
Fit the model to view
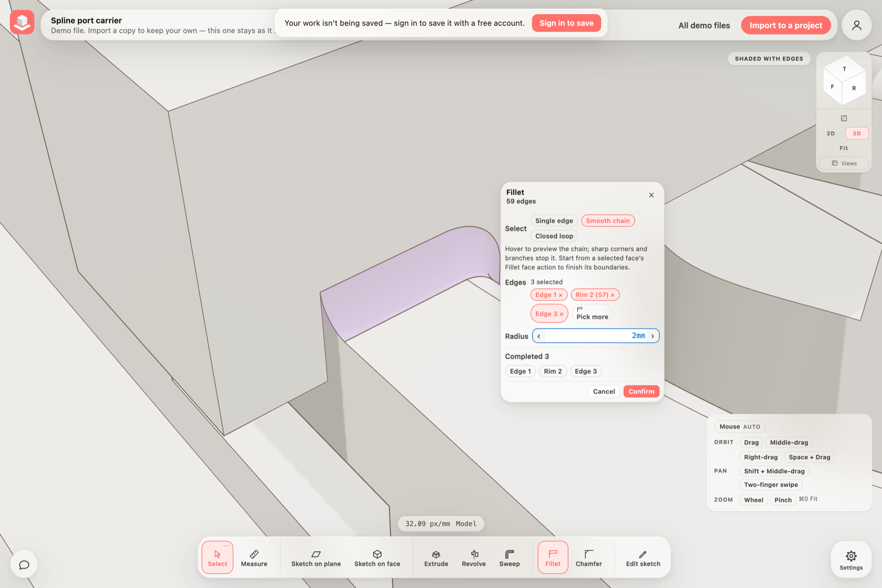[x=844, y=148]
